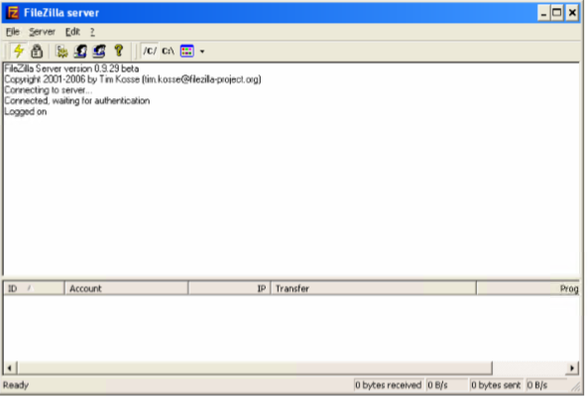Toggle /C/ virtual path display
588x400 pixels.
(x=150, y=51)
